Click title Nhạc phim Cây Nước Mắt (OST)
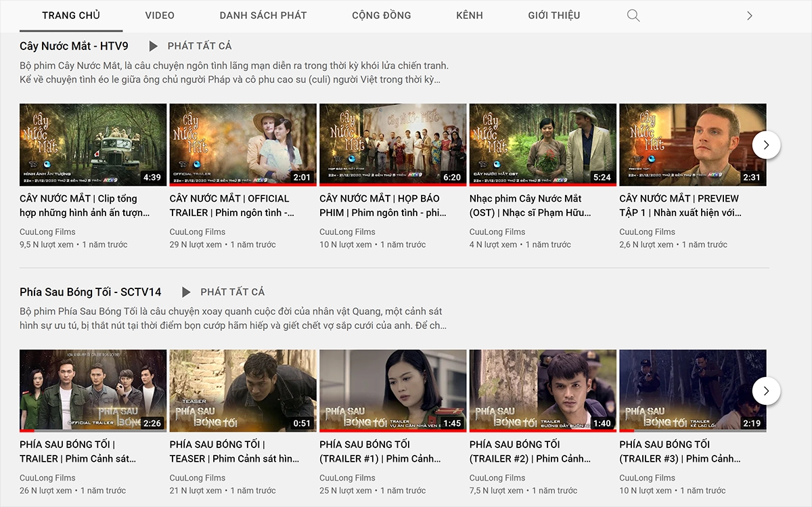 coord(531,206)
